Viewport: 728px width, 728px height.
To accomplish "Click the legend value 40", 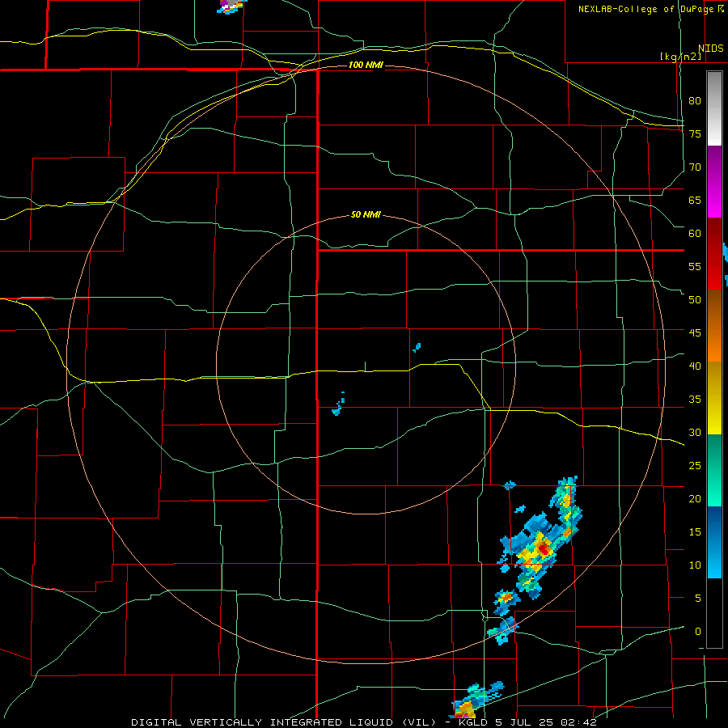I will click(x=695, y=366).
